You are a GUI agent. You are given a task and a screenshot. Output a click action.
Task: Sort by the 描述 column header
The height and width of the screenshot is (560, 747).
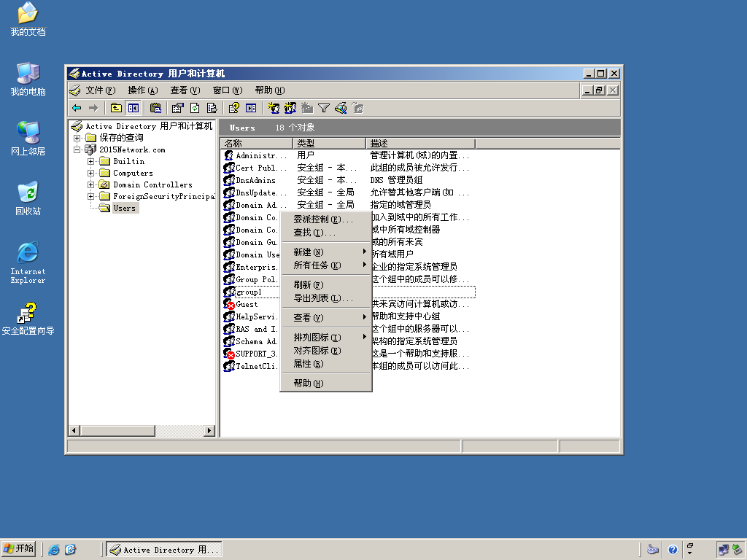(421, 144)
